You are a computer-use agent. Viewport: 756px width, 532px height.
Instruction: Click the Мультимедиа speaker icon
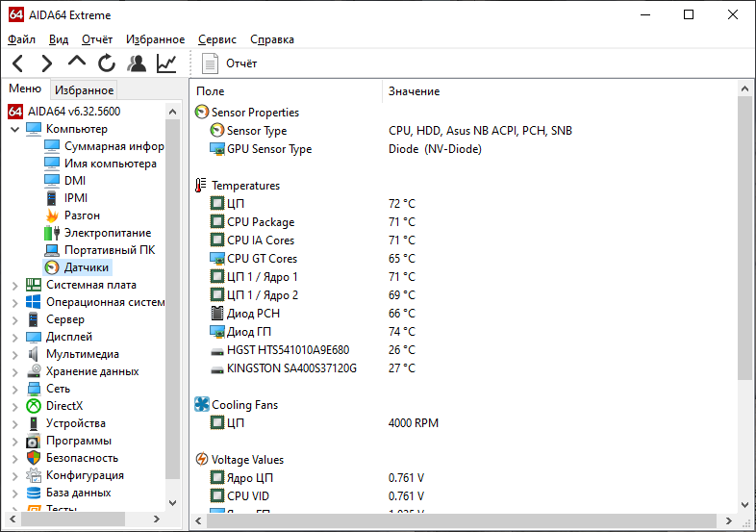pyautogui.click(x=34, y=354)
